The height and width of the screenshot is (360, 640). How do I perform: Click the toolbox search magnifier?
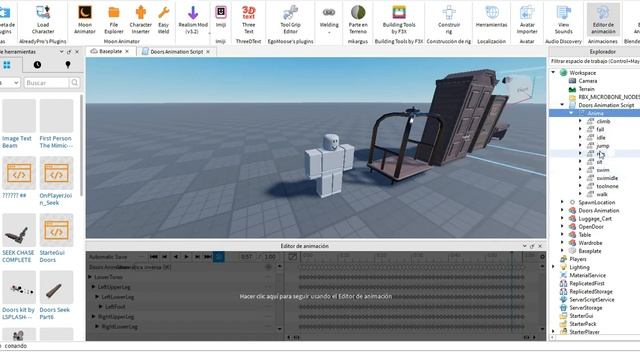click(74, 83)
